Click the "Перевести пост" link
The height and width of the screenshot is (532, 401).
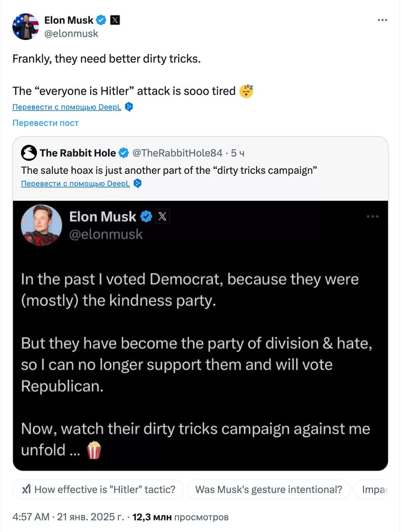pyautogui.click(x=45, y=123)
